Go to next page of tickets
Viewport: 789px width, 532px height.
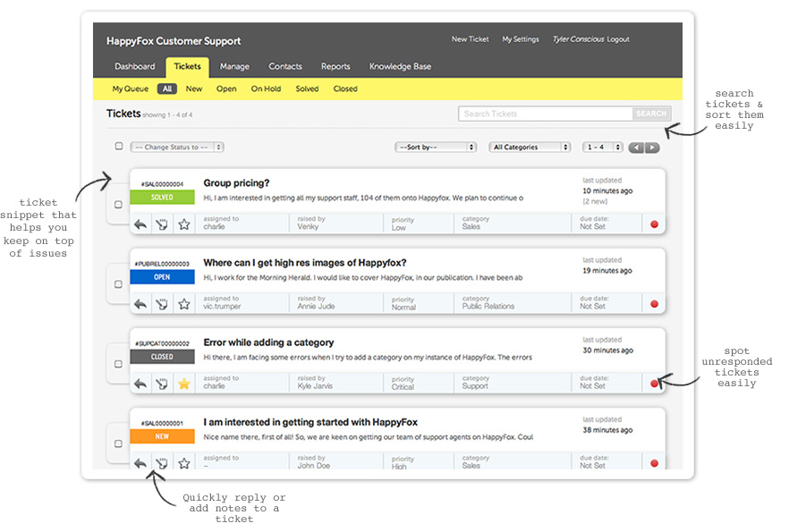[652, 148]
